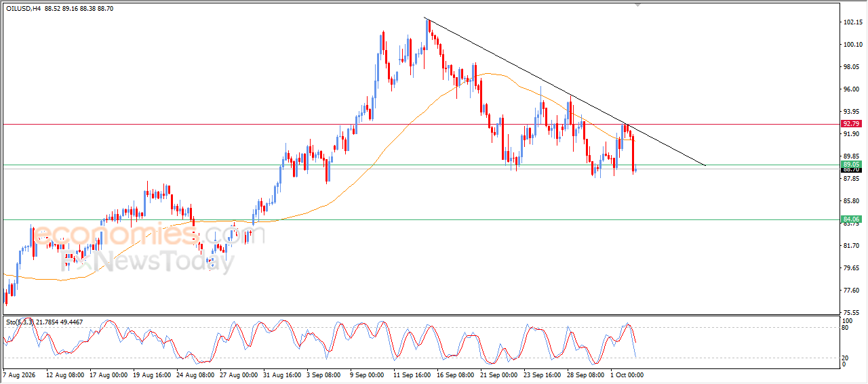Viewport: 868px width, 384px height.
Task: Click the 19 Aug 16:00 time label
Action: [x=153, y=375]
